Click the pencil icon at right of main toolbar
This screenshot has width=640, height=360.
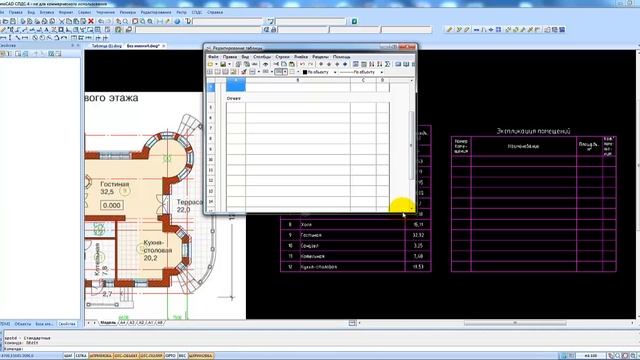pyautogui.click(x=449, y=29)
